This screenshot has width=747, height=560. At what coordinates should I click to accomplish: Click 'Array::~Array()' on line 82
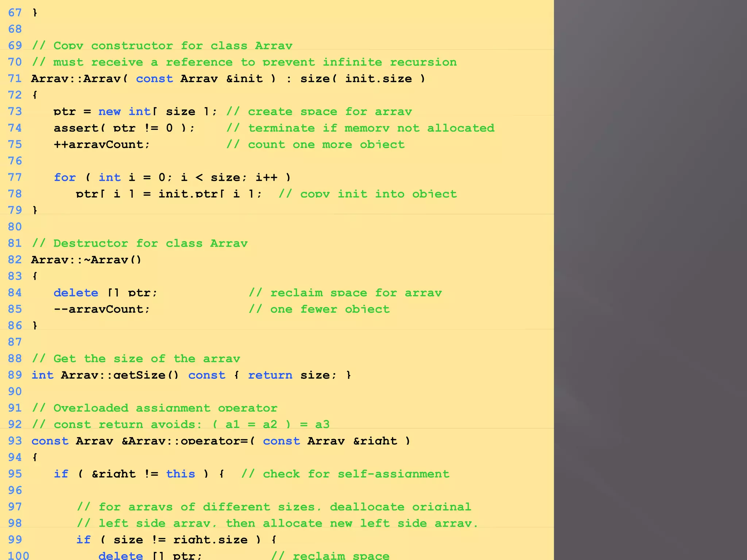point(86,260)
